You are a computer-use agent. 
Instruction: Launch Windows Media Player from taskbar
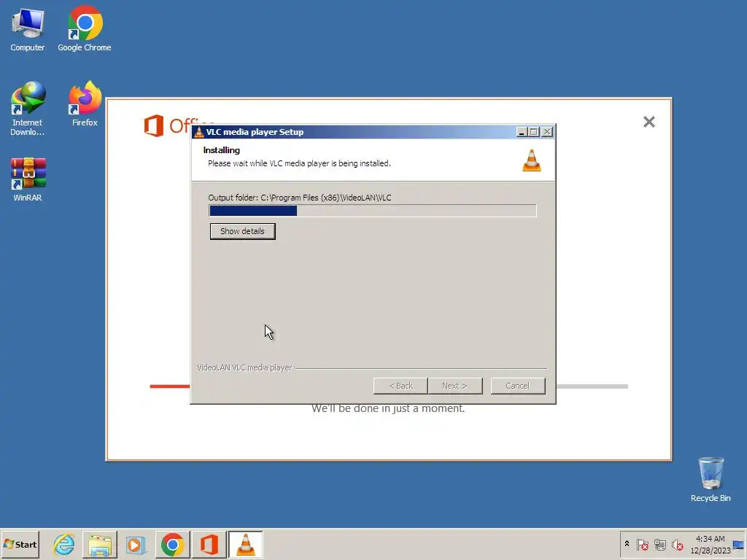[135, 544]
